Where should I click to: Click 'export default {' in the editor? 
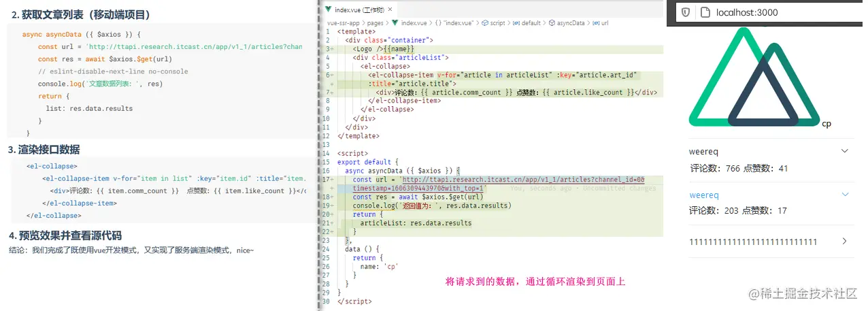(367, 162)
